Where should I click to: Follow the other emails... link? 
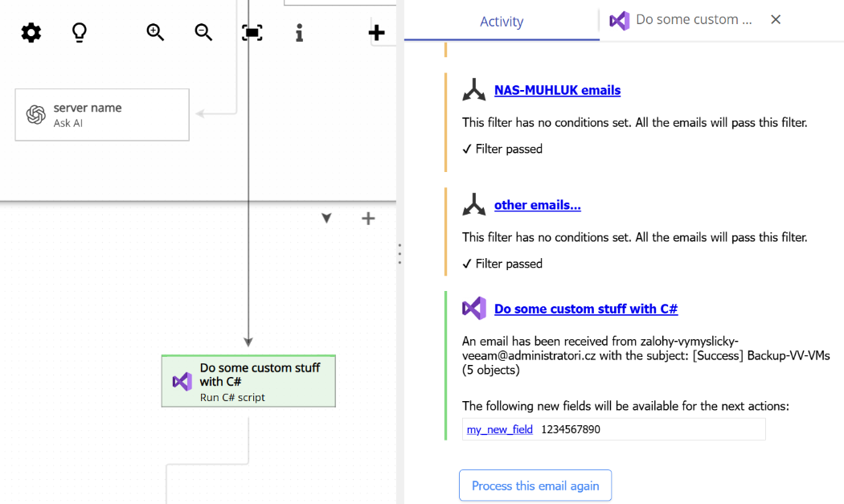click(537, 205)
